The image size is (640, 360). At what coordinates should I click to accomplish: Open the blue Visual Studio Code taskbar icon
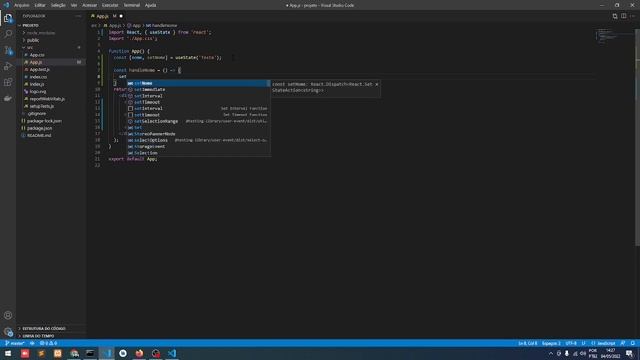172,353
